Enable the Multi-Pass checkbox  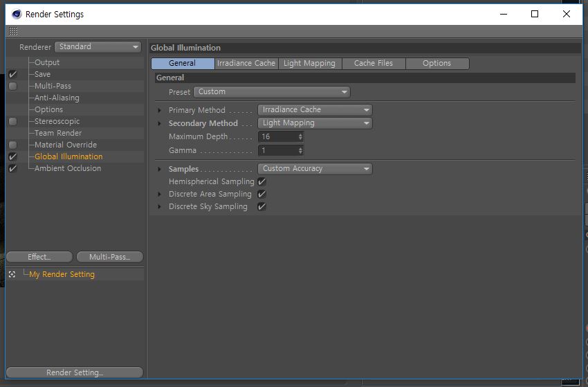pyautogui.click(x=12, y=87)
